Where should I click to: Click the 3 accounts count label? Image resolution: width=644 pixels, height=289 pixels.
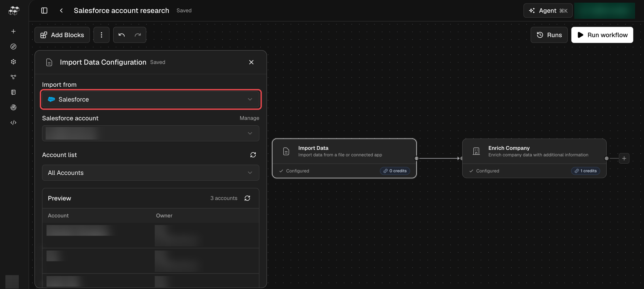[x=224, y=198]
